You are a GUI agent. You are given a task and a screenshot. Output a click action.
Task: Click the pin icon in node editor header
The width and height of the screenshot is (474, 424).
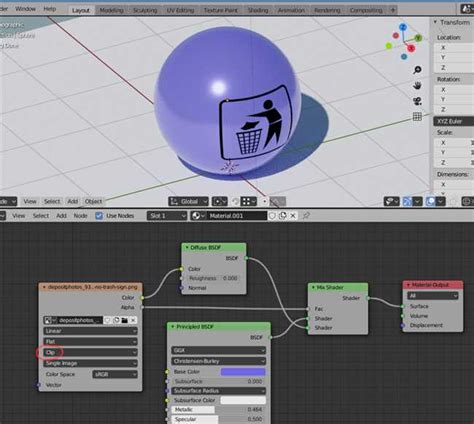click(x=306, y=216)
